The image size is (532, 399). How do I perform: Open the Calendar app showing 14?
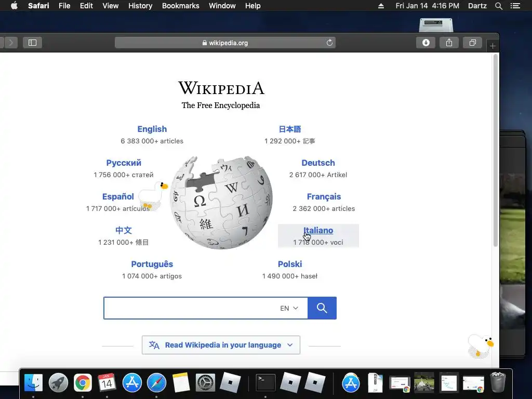(107, 383)
